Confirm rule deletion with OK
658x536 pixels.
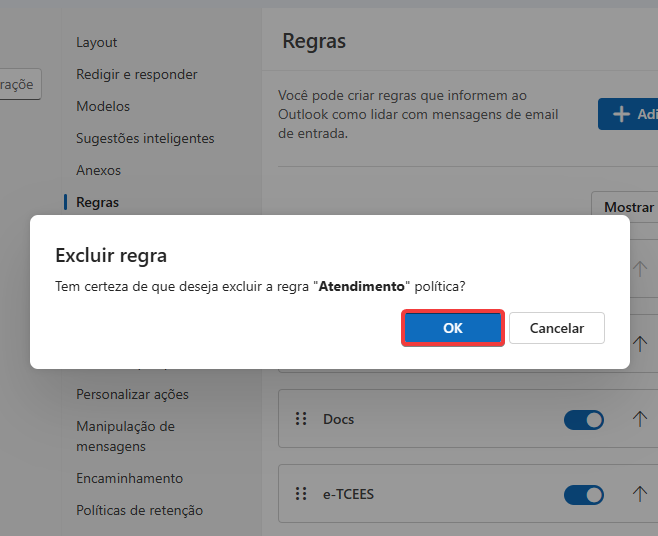(452, 328)
